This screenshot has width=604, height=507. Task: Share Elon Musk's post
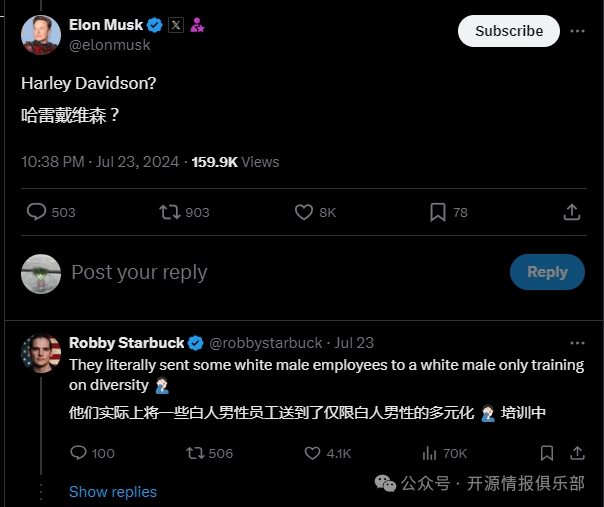pos(572,212)
